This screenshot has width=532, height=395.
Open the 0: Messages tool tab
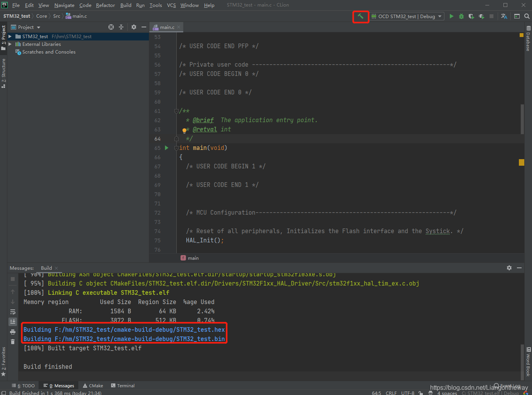59,386
